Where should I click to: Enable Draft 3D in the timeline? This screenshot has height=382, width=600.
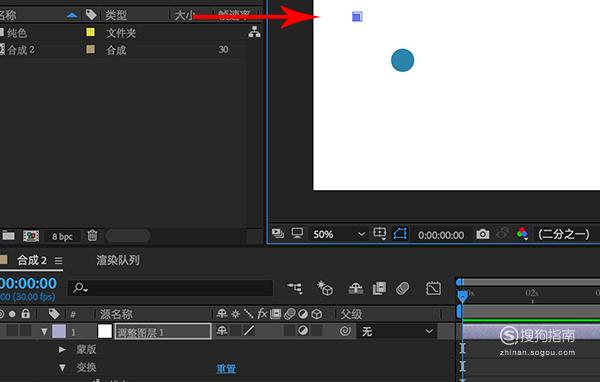click(x=325, y=288)
